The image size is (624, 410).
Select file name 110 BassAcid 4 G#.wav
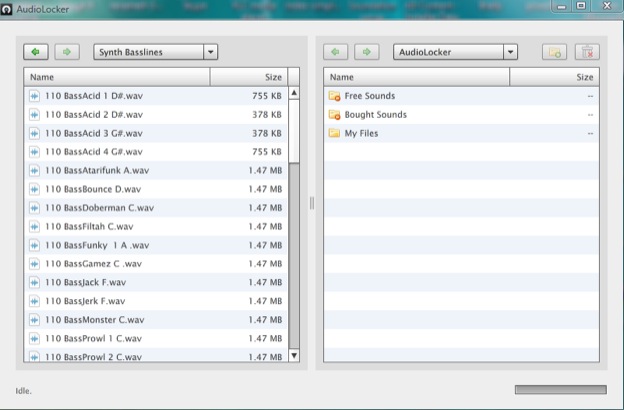pos(94,152)
